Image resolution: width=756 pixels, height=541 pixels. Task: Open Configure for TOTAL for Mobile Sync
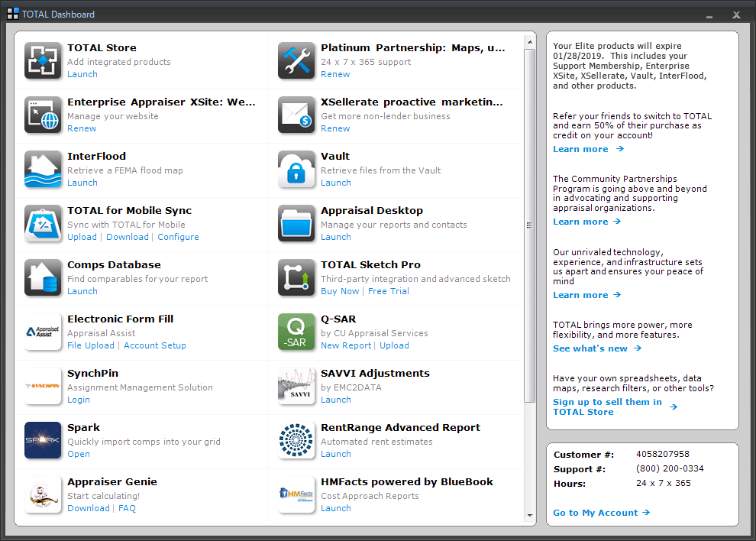[179, 237]
